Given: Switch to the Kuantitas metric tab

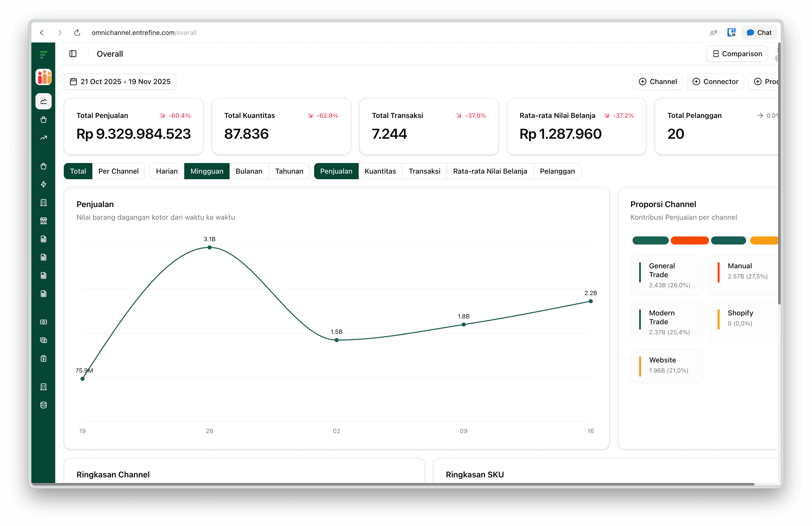Looking at the screenshot, I should point(380,171).
